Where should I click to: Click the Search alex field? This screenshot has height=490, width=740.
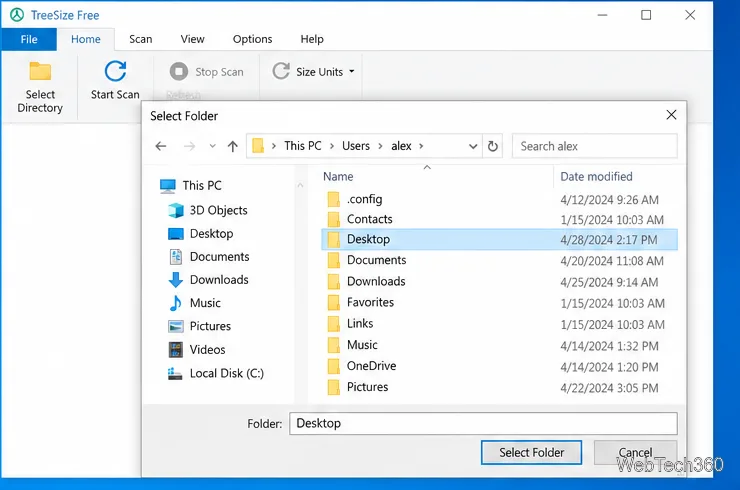[x=595, y=146]
